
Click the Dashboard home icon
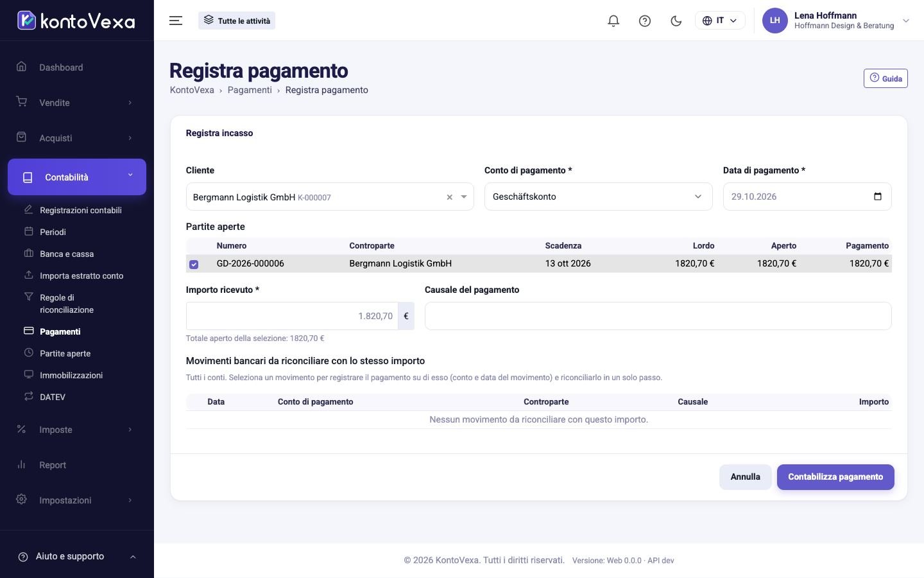pos(22,67)
